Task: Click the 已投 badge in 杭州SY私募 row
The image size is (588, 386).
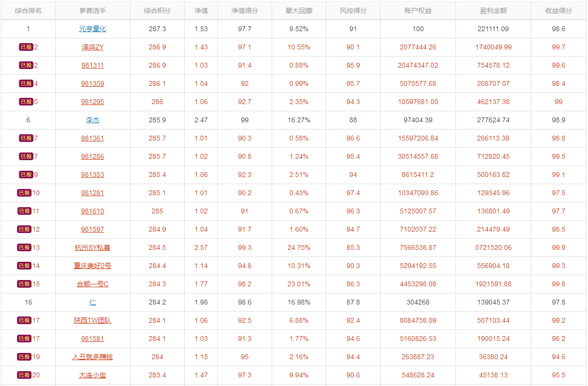Action: [x=24, y=247]
